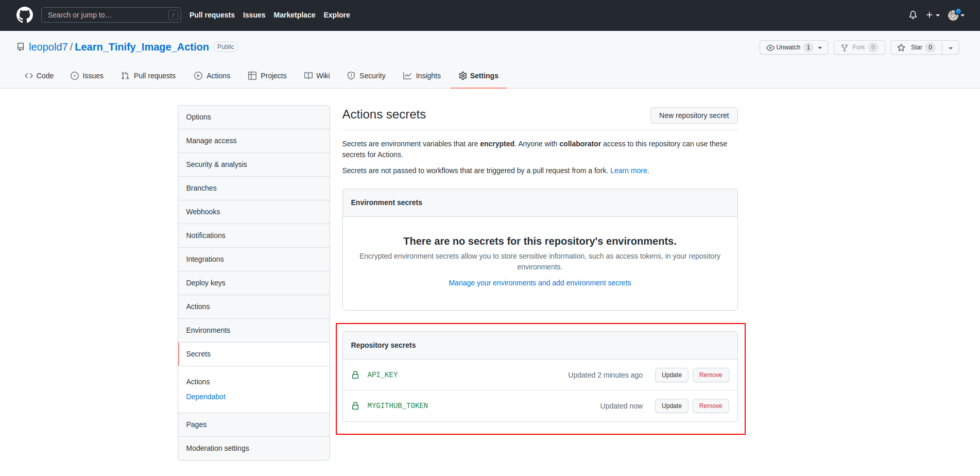Focus the Search or jump to field
Screen dimensions: 980x476
(x=106, y=15)
